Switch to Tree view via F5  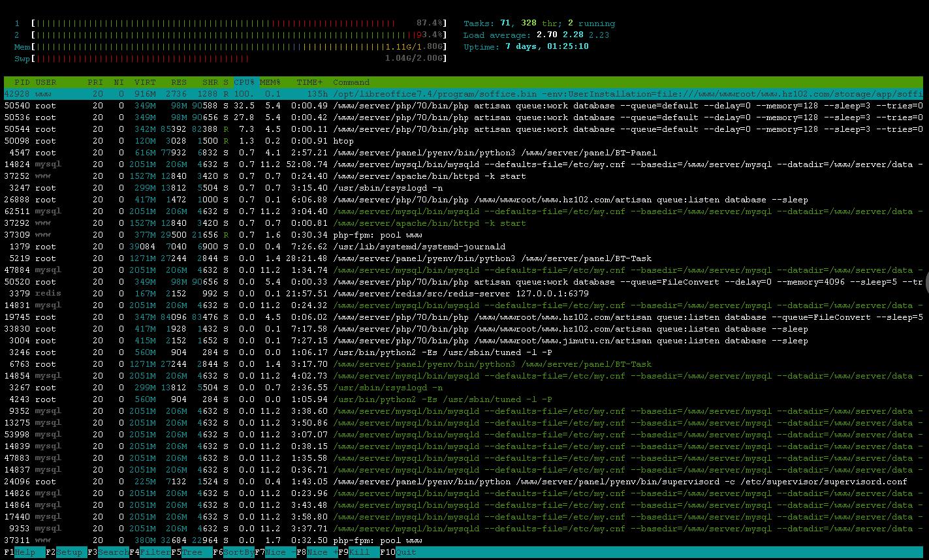(192, 552)
